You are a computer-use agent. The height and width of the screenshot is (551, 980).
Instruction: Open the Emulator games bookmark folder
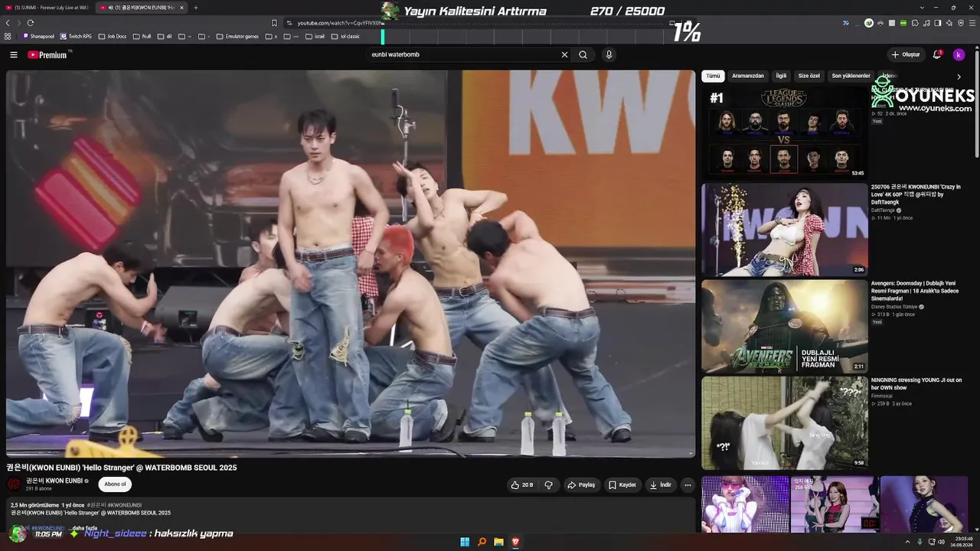[237, 36]
